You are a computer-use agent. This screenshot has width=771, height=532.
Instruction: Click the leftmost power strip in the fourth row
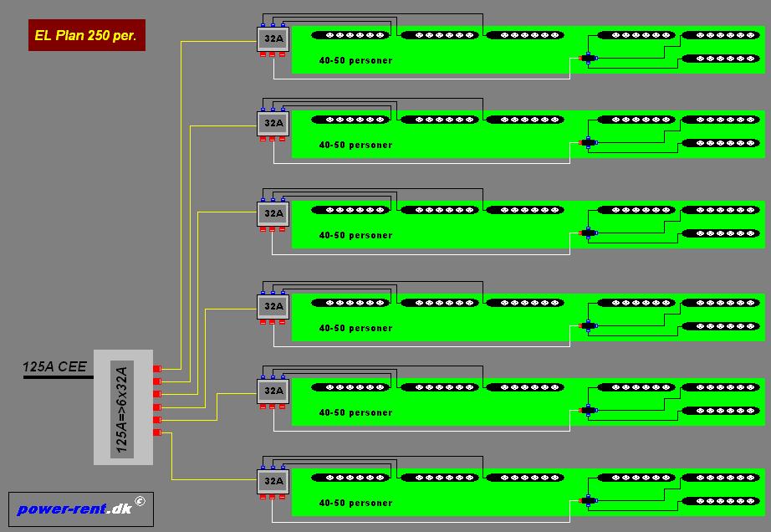[x=350, y=303]
